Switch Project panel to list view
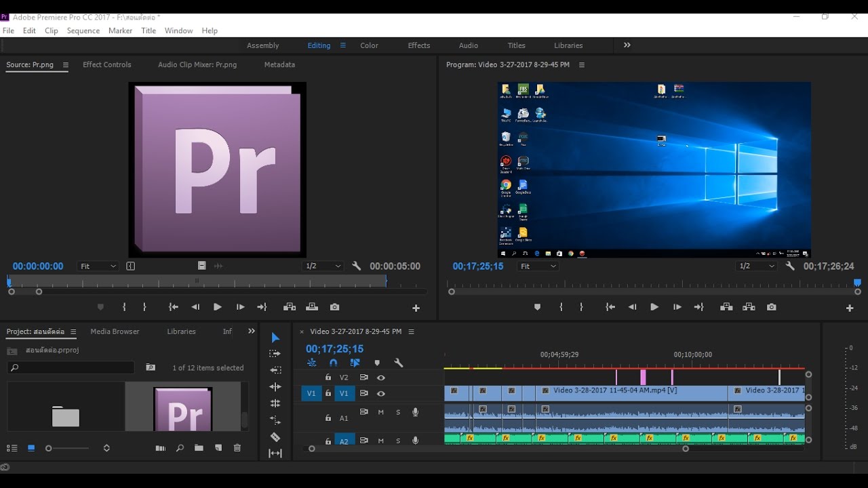This screenshot has height=488, width=868. tap(12, 448)
